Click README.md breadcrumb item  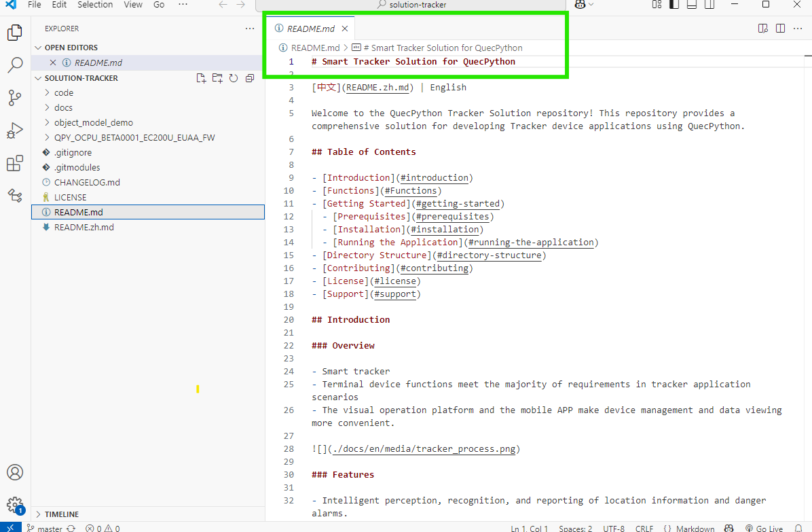click(310, 48)
